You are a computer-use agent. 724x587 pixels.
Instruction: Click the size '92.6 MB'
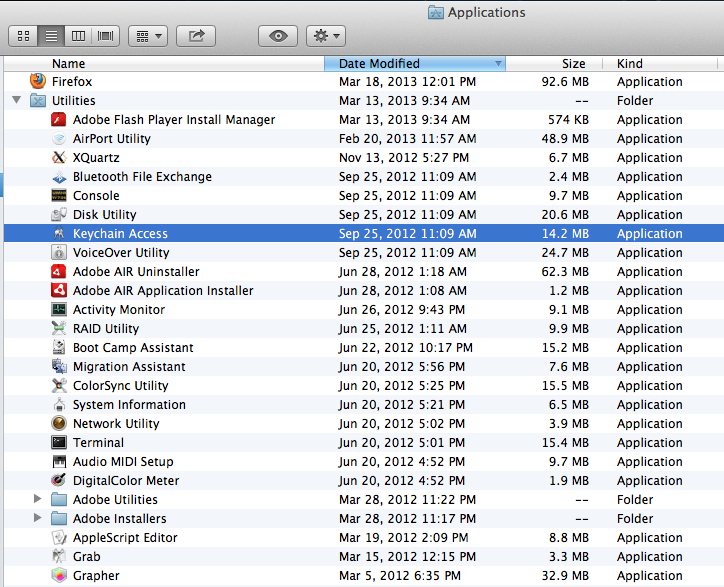click(x=565, y=82)
